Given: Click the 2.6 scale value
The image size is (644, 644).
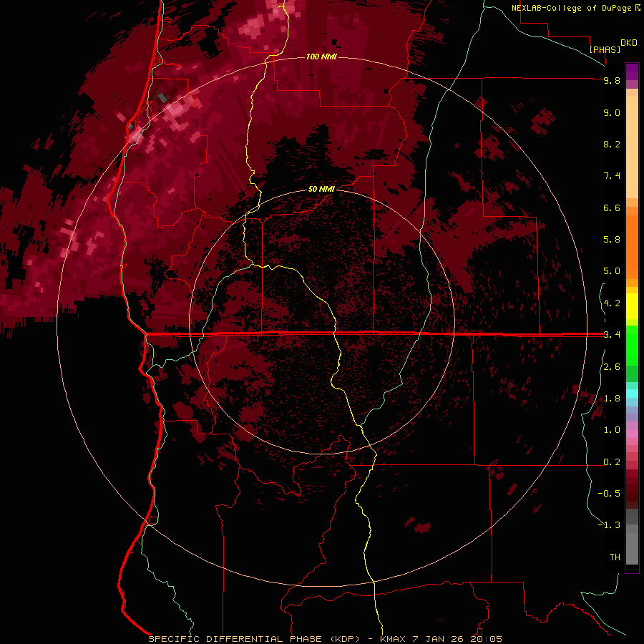Looking at the screenshot, I should point(612,367).
